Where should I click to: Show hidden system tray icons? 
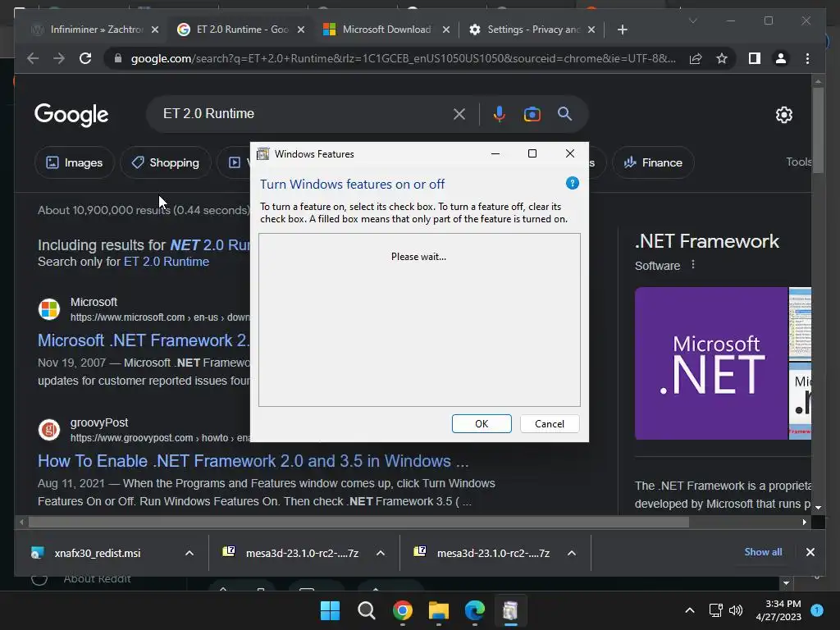click(690, 610)
